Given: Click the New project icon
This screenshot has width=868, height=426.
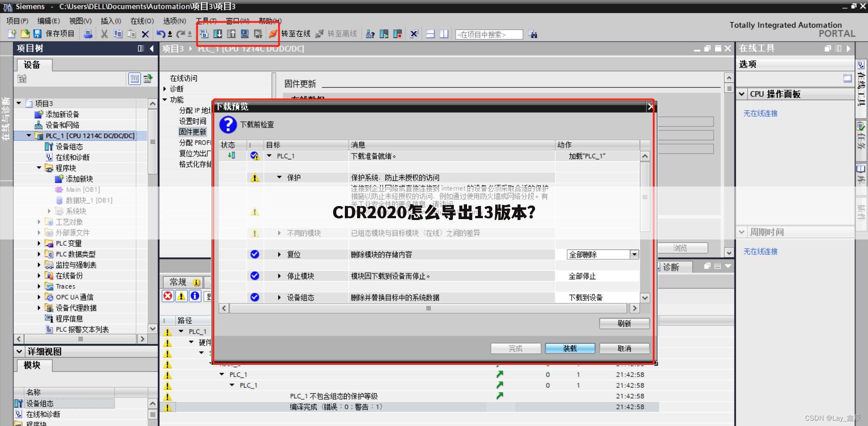Looking at the screenshot, I should 12,34.
